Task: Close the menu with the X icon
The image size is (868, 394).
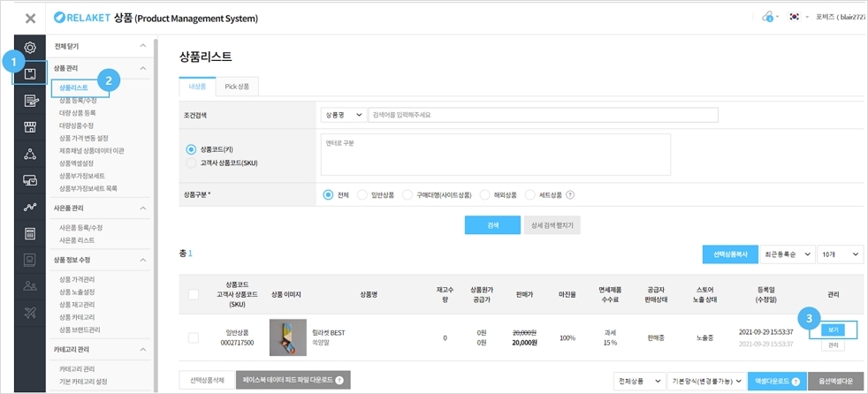Action: (x=30, y=18)
